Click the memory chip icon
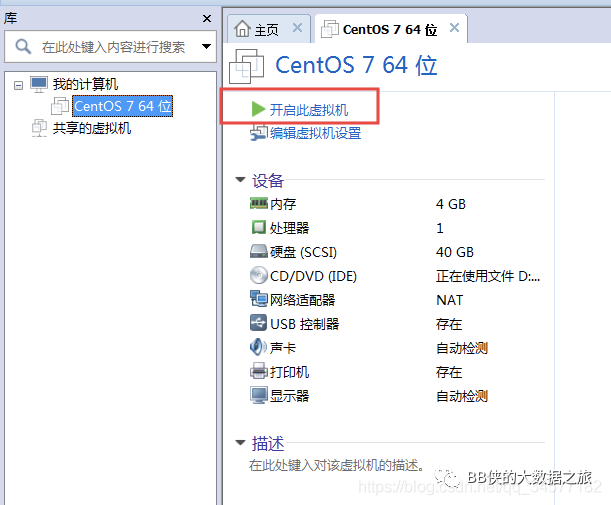The height and width of the screenshot is (505, 611). coord(259,203)
